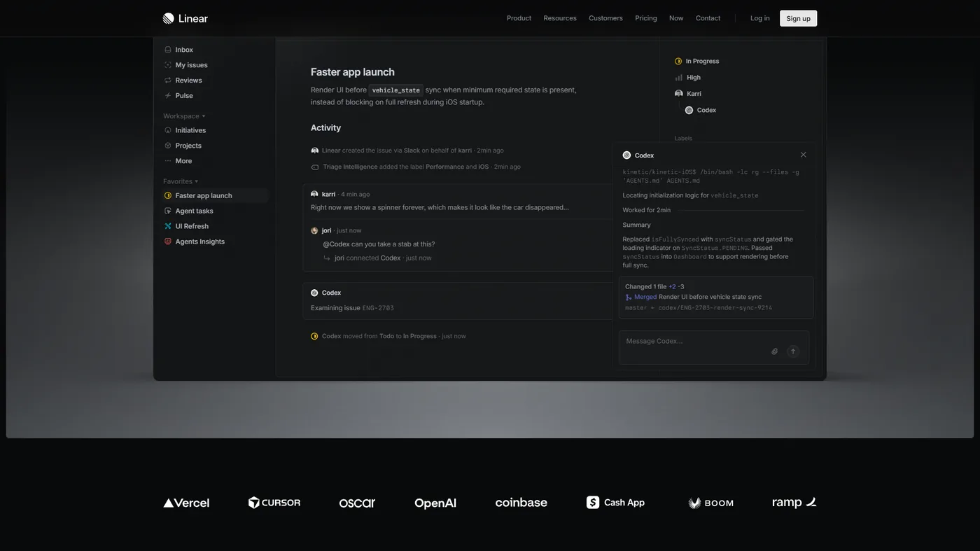The image size is (980, 551).
Task: Click the Linear avatar in activity feed
Action: pyautogui.click(x=315, y=151)
